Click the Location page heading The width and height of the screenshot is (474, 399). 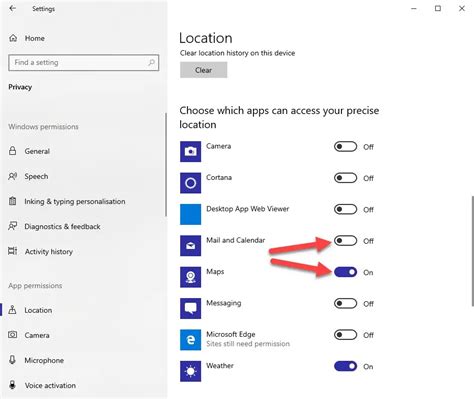pyautogui.click(x=206, y=38)
